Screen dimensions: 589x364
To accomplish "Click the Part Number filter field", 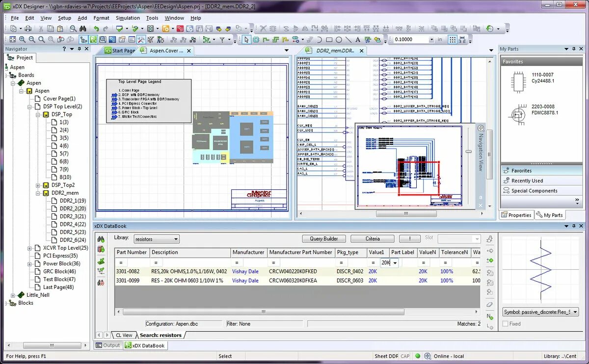I will [x=133, y=263].
